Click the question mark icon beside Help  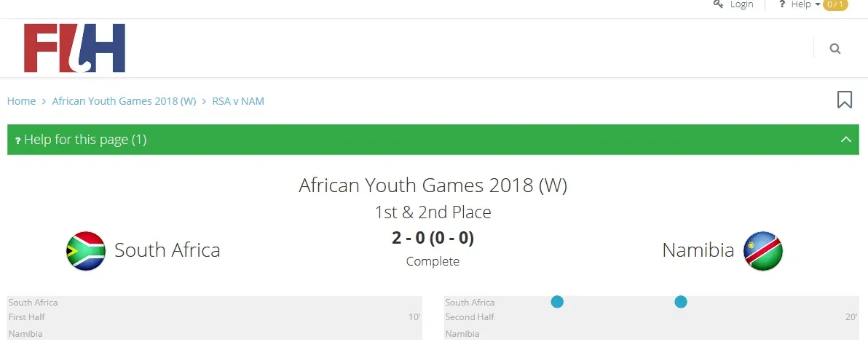(782, 4)
